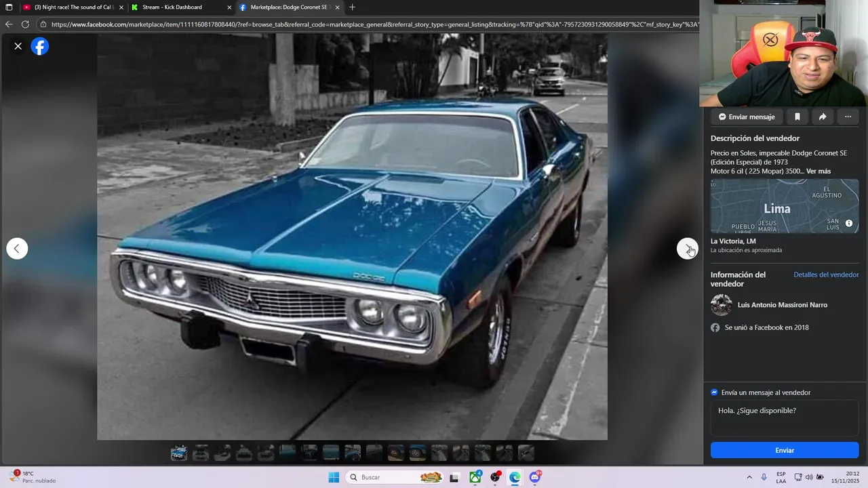Click the Enviar mensaje button

point(747,117)
